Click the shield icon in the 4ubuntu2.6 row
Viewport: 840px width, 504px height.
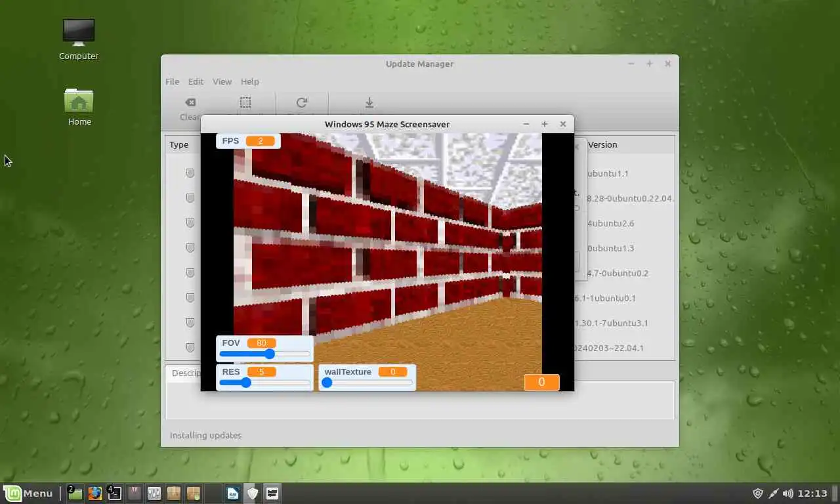click(190, 223)
